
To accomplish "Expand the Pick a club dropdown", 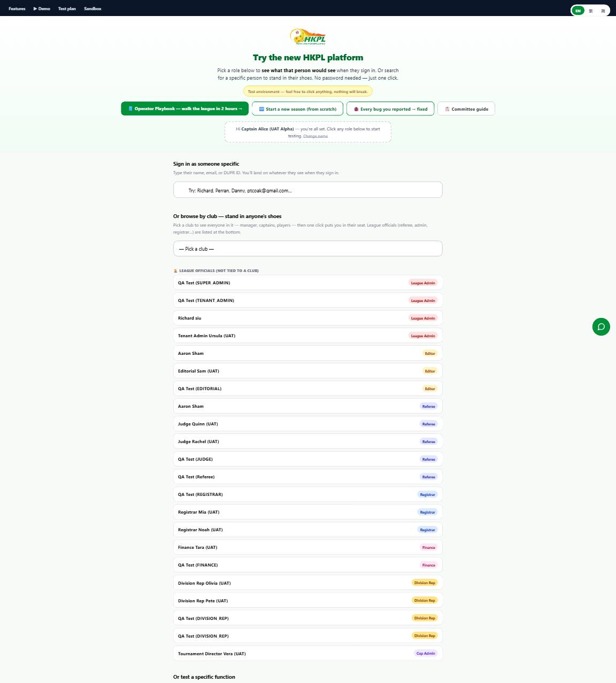I will click(308, 249).
